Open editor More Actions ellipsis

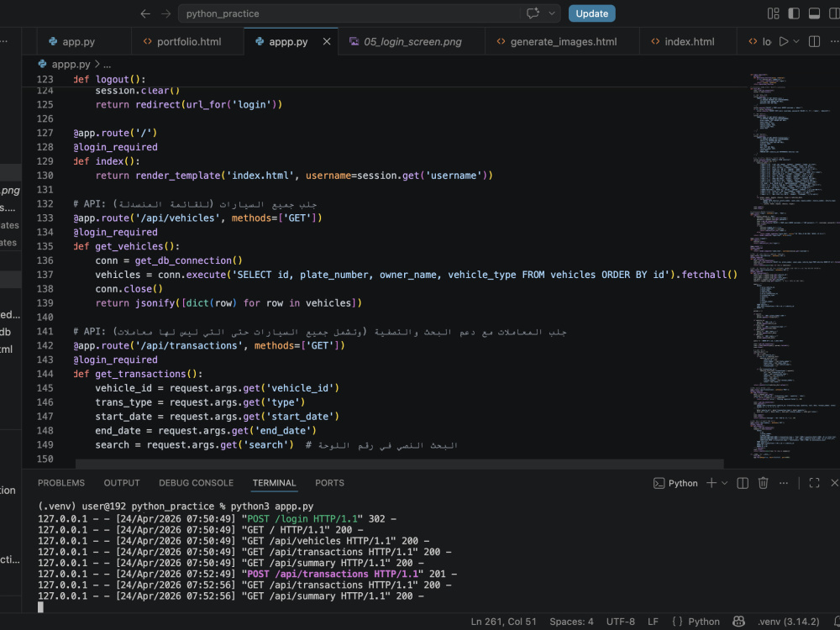[834, 41]
